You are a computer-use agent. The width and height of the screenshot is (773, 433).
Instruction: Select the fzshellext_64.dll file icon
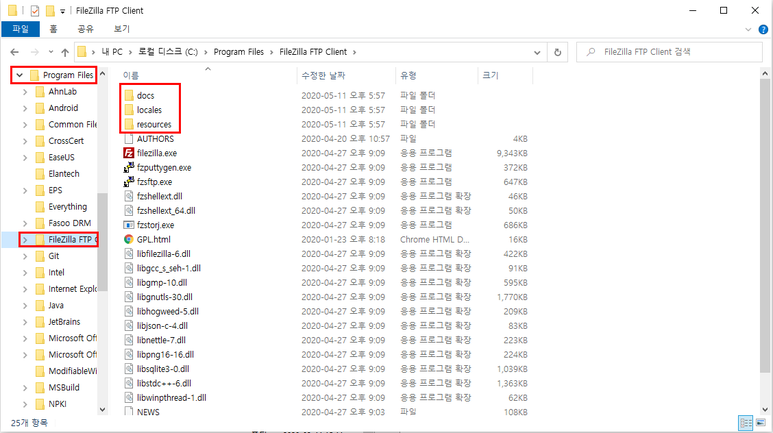click(x=129, y=211)
